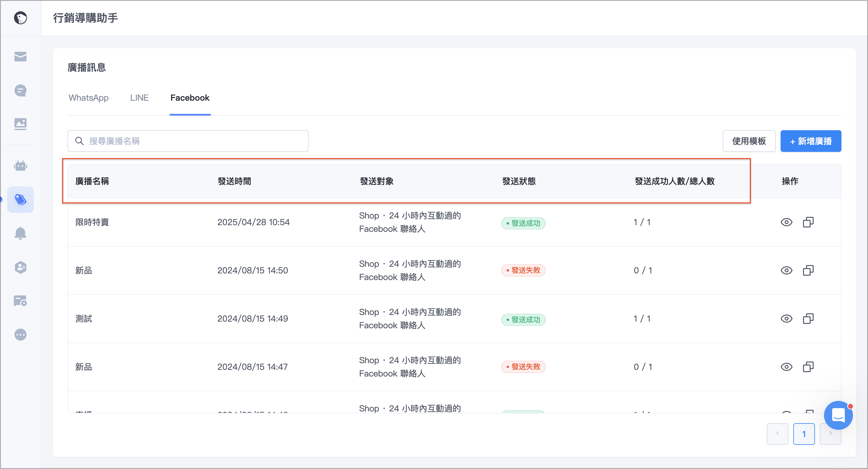View the 新品 14:47 broadcast details

[786, 367]
